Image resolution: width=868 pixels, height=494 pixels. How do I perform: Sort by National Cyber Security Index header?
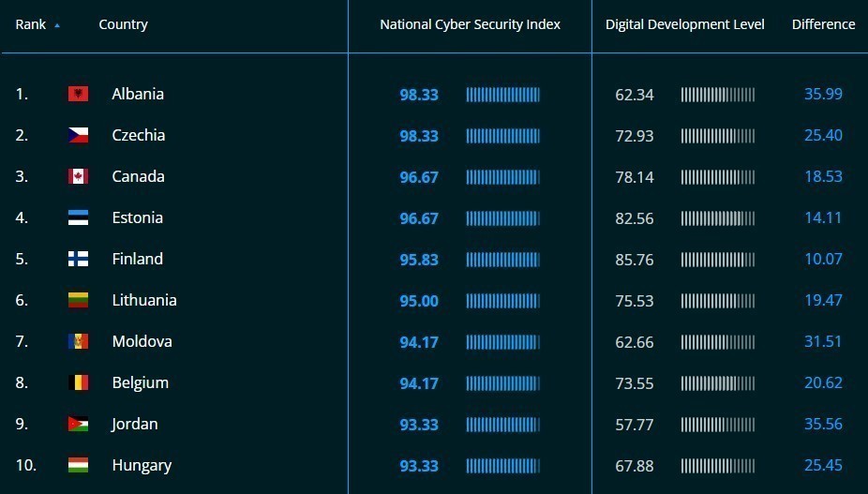(x=470, y=24)
